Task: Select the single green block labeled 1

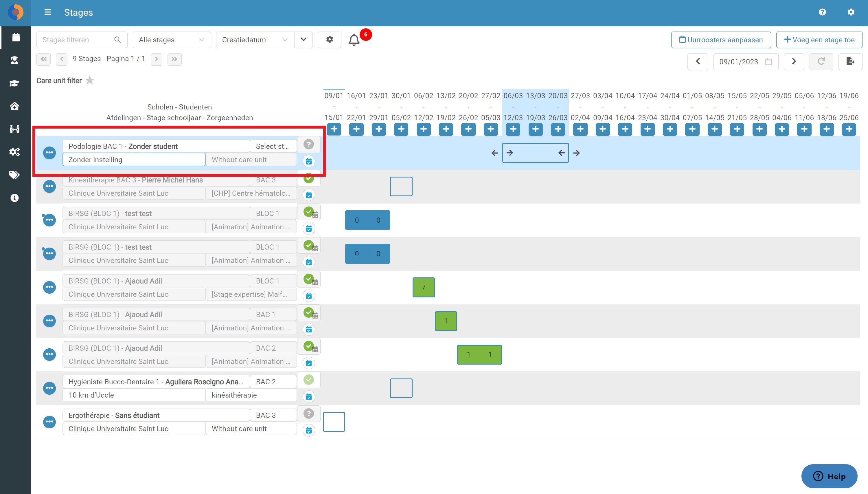Action: pyautogui.click(x=446, y=321)
